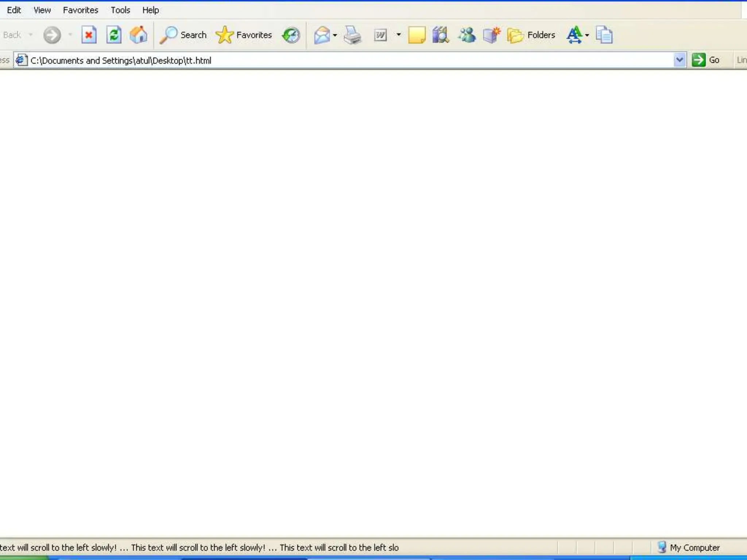
Task: Click the yellow Discuss note icon
Action: tap(416, 35)
